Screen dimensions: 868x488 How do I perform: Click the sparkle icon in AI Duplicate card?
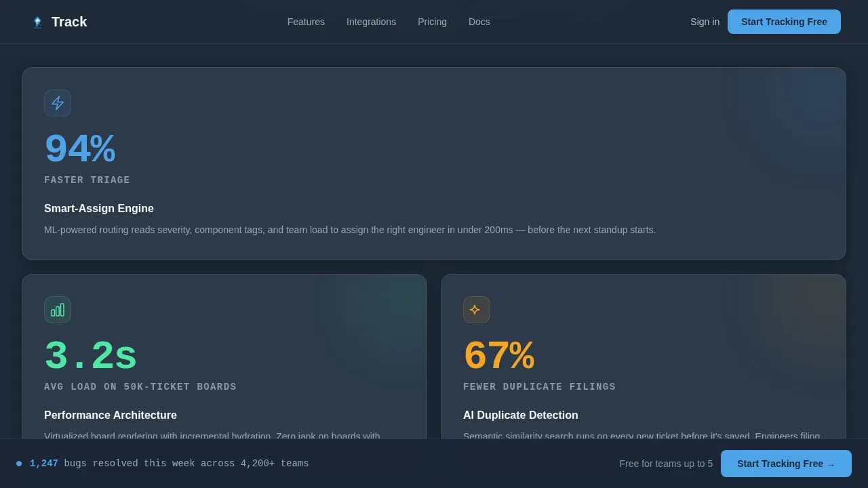pos(477,310)
